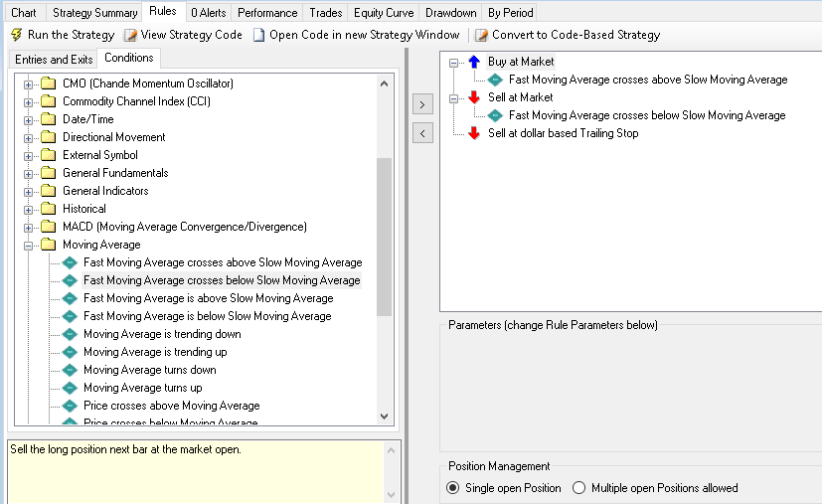The image size is (822, 504).
Task: Collapse the Buy at Market rule node
Action: pyautogui.click(x=454, y=62)
